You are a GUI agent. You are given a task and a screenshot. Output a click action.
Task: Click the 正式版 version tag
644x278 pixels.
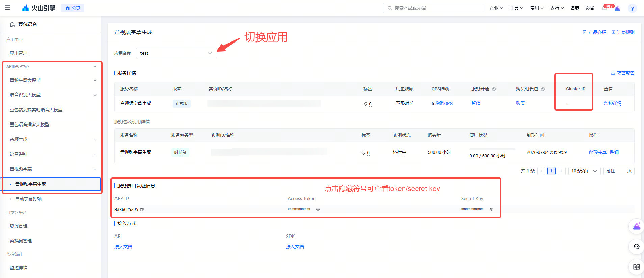point(182,104)
